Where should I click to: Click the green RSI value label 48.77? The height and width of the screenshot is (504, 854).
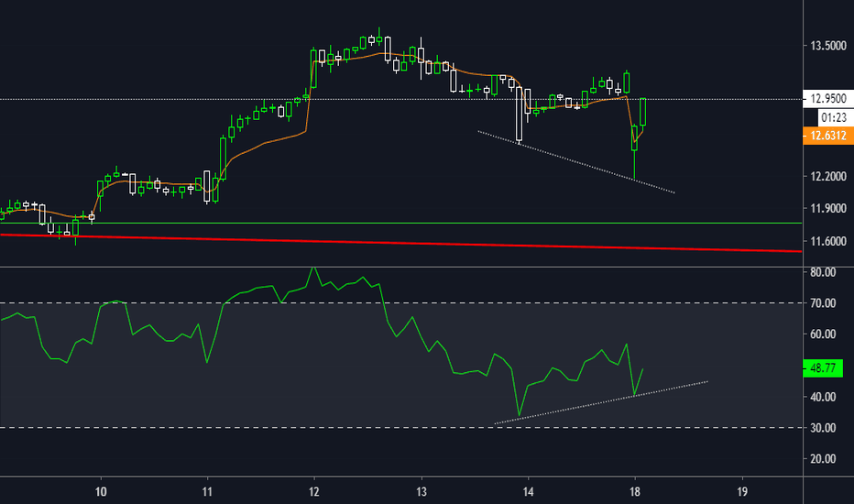point(823,368)
